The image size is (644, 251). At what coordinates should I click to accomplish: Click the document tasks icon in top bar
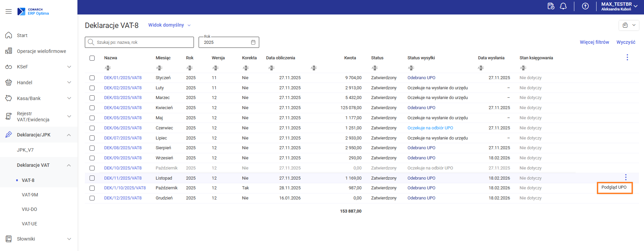tap(551, 6)
